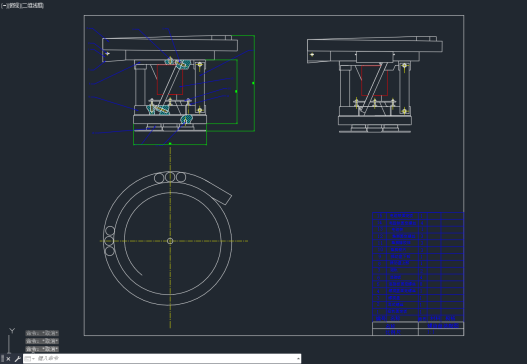This screenshot has width=527, height=364.
Task: Open the [-] viewport controls menu
Action: click(4, 5)
